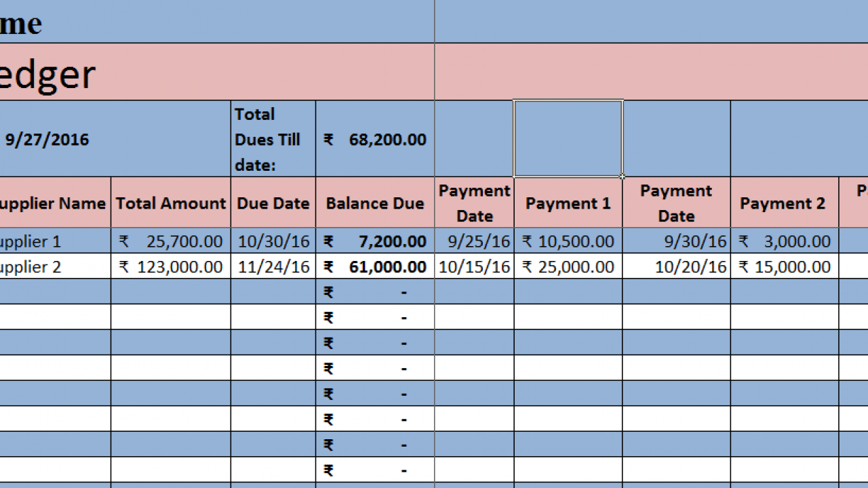Click the outlined selected cell above Payment 1
868x488 pixels.
pyautogui.click(x=568, y=139)
